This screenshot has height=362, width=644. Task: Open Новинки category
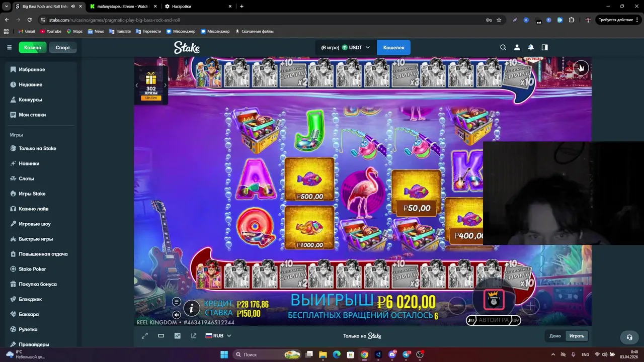41,163
